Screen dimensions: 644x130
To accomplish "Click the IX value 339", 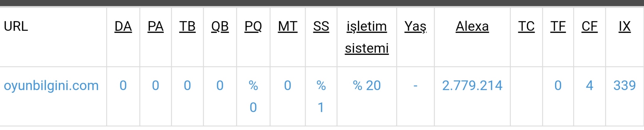I will [x=625, y=85].
